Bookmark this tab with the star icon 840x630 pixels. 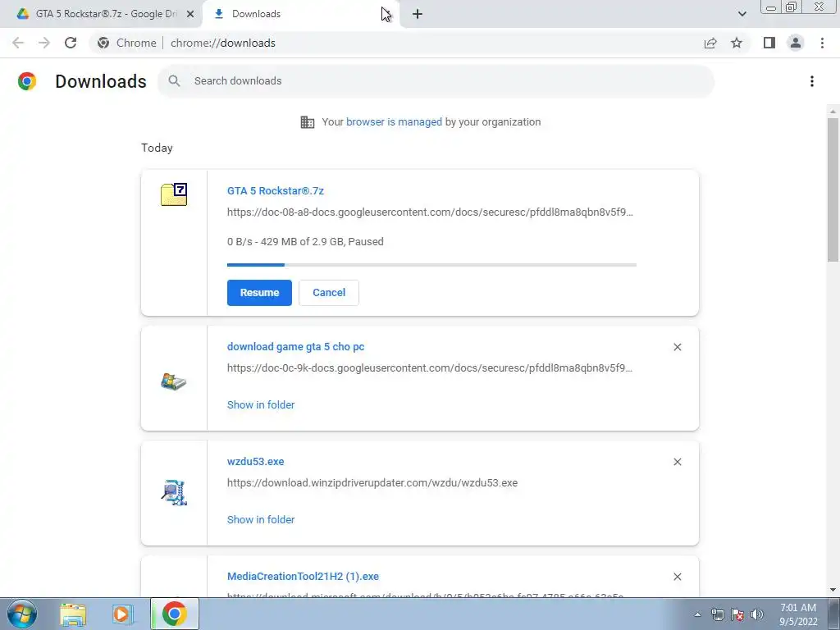tap(737, 43)
